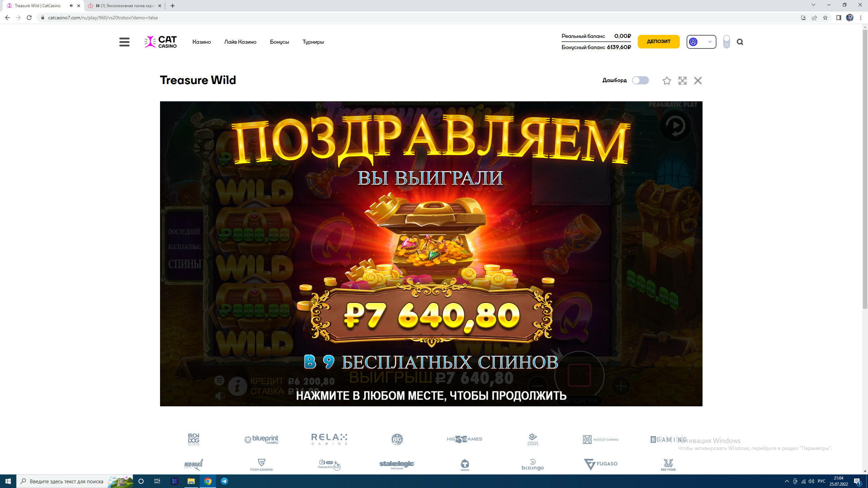Close the Treasure Wild game panel
The width and height of the screenshot is (868, 488).
(x=698, y=81)
